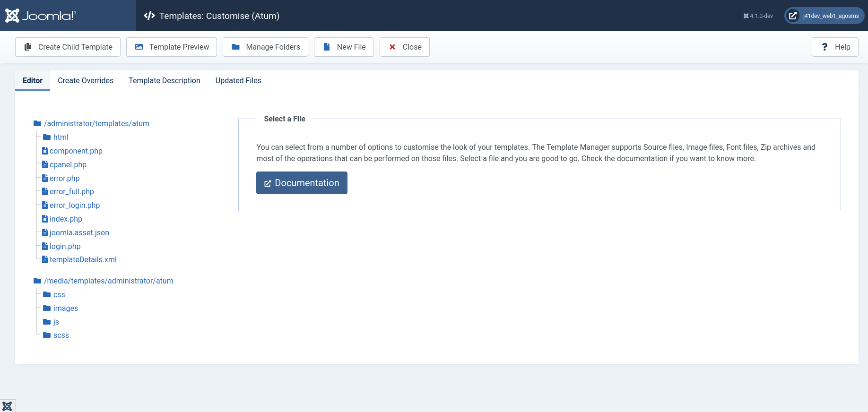
Task: Open error_login.php file
Action: [75, 205]
